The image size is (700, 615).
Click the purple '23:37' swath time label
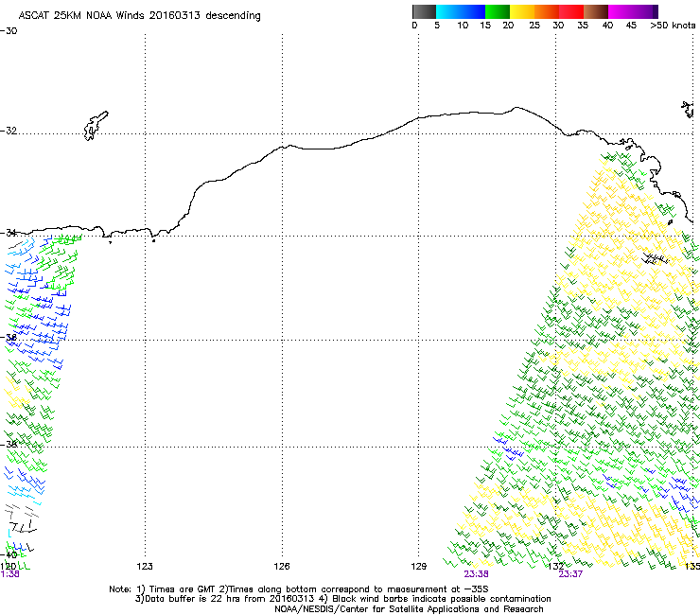pyautogui.click(x=570, y=574)
